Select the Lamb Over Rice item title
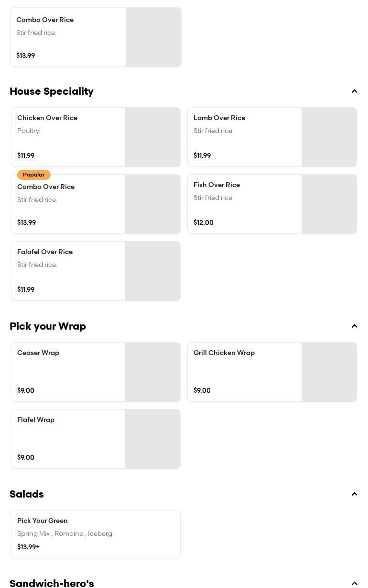 219,118
